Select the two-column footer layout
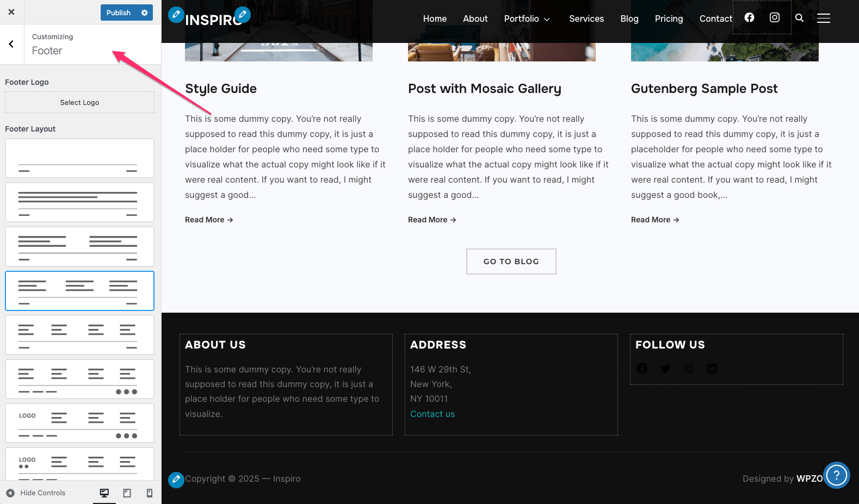 (x=79, y=246)
